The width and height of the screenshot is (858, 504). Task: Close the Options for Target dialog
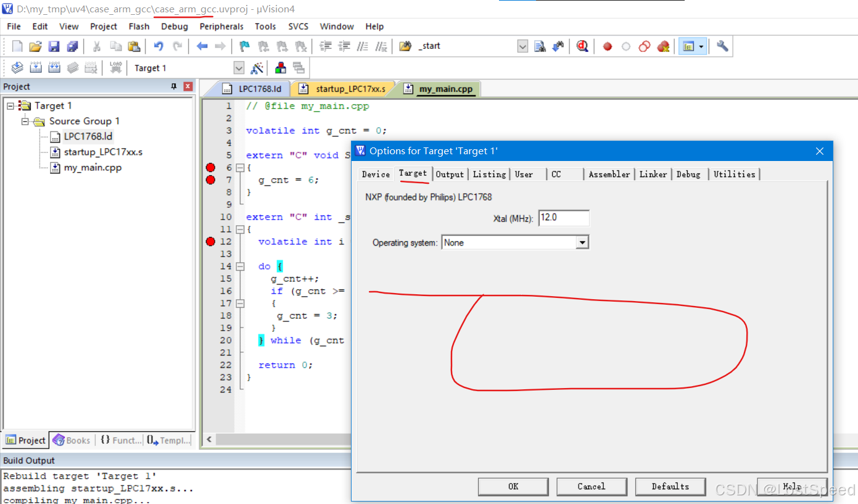point(819,151)
